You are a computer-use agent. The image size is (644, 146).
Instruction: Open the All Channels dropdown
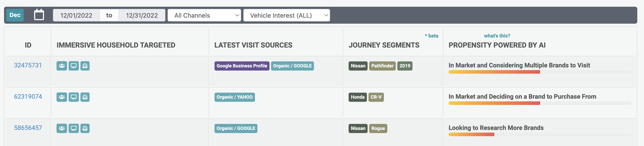coord(204,15)
